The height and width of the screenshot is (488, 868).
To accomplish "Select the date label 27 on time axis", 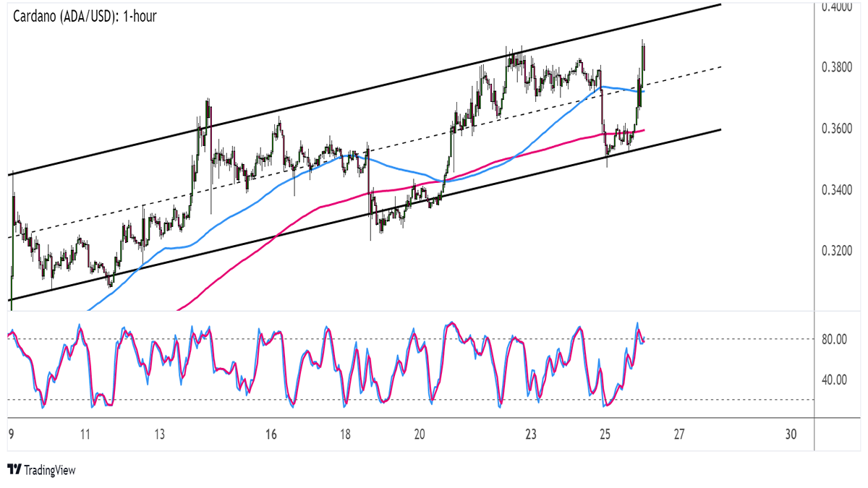I will (679, 435).
